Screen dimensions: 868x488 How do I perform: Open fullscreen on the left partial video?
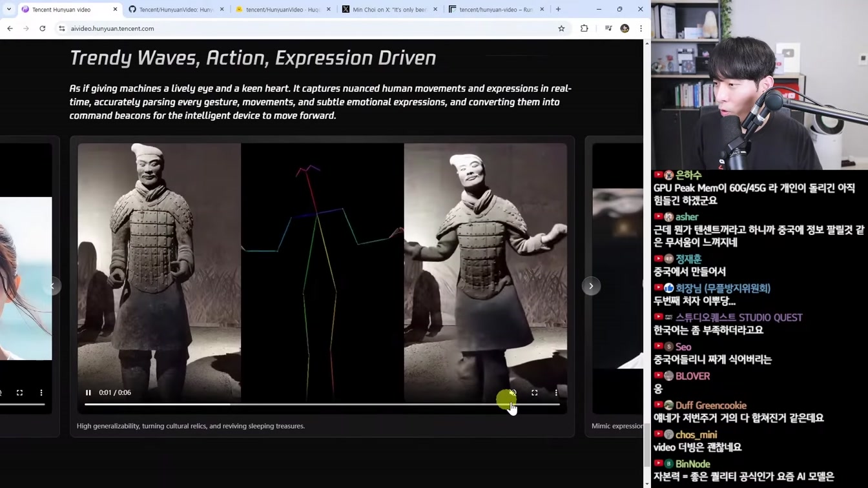[19, 392]
